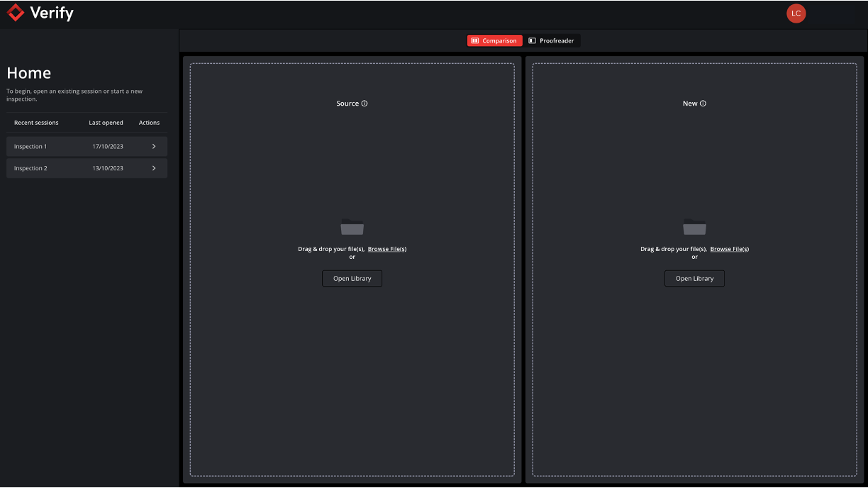Open Inspection 2 using its chevron arrow
The image size is (868, 488).
(x=154, y=169)
